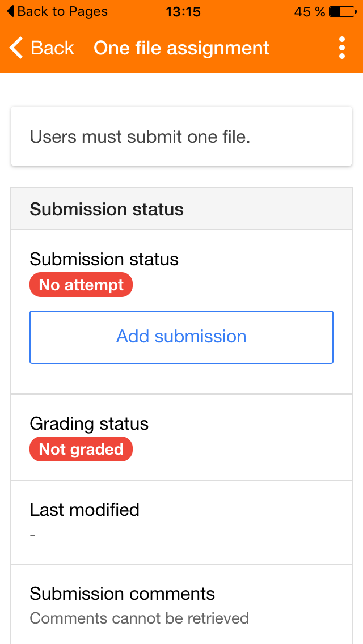Screen dimensions: 363x644
Task: Tap the battery icon in status bar
Action: (342, 11)
